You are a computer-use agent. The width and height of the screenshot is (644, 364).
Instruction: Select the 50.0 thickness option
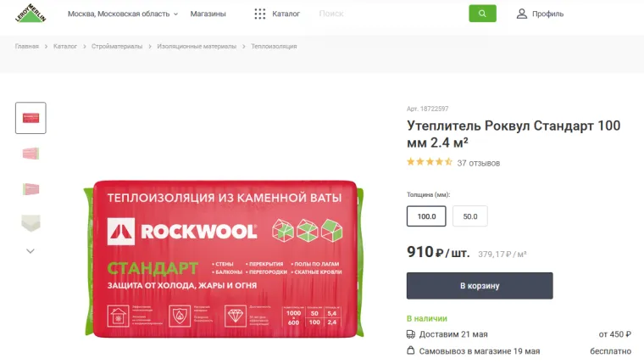[x=469, y=216]
